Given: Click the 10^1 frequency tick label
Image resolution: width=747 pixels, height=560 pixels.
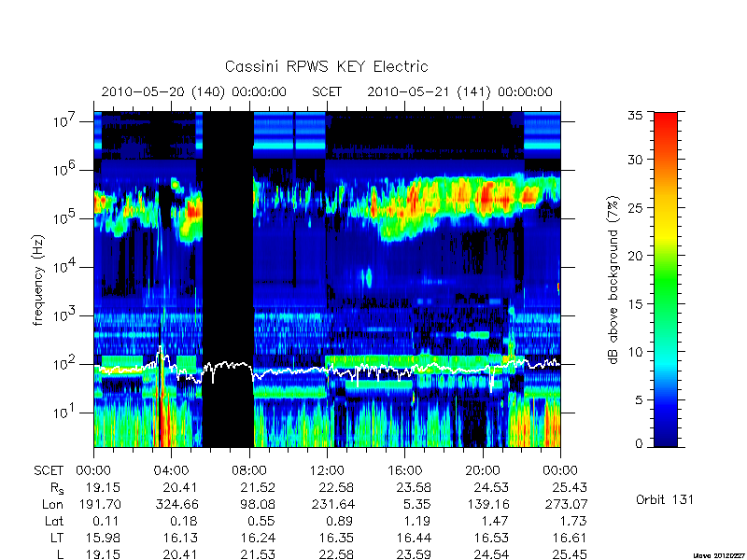Looking at the screenshot, I should pos(65,413).
